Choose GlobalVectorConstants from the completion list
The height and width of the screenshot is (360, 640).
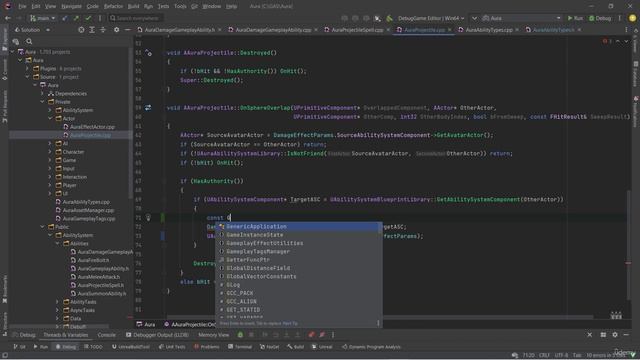(298, 276)
